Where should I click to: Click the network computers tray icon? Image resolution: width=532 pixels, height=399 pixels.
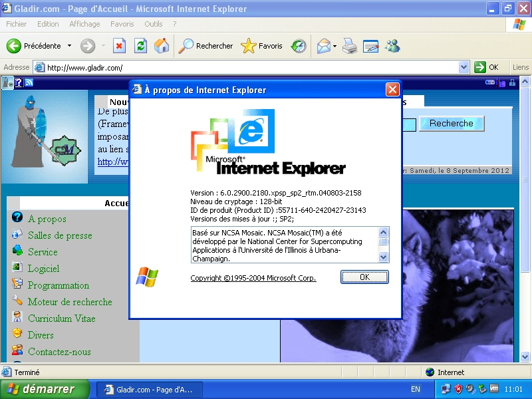[446, 389]
